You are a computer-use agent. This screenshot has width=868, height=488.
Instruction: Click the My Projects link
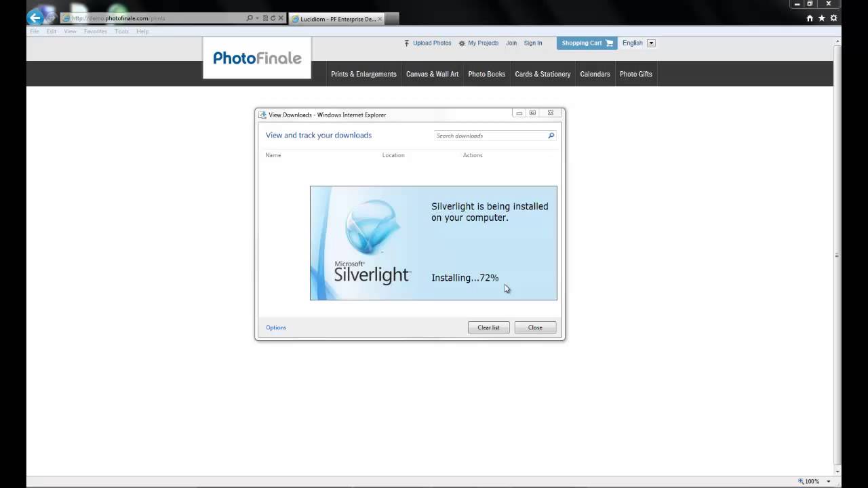tap(483, 43)
